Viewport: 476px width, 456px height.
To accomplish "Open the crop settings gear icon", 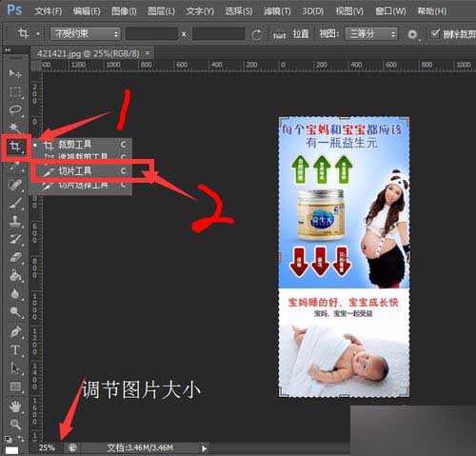I will coord(412,34).
